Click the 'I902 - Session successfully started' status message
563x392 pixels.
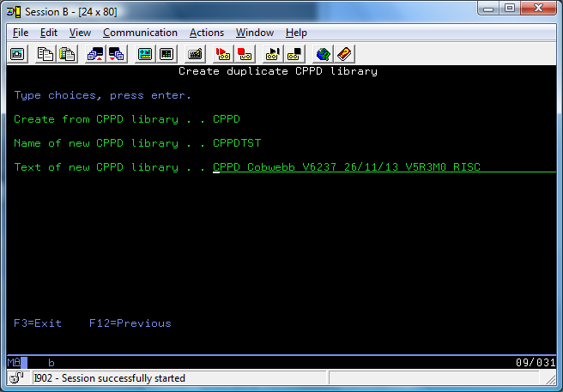pyautogui.click(x=110, y=378)
